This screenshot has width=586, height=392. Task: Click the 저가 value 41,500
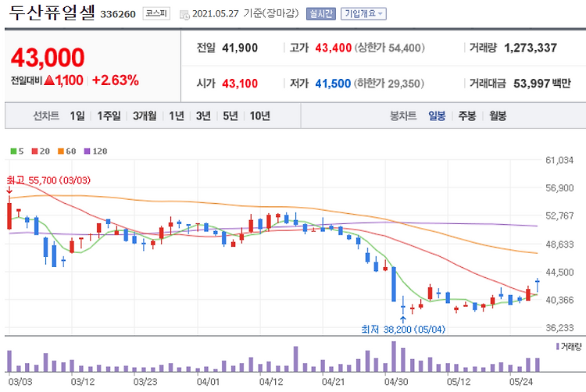pyautogui.click(x=333, y=84)
